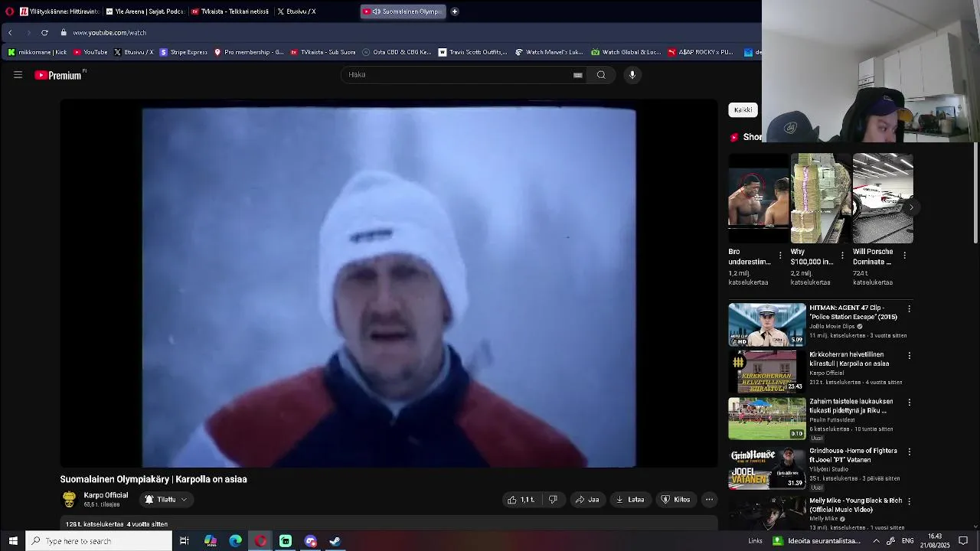Open the on-screen keyboard icon in search box

[x=578, y=75]
